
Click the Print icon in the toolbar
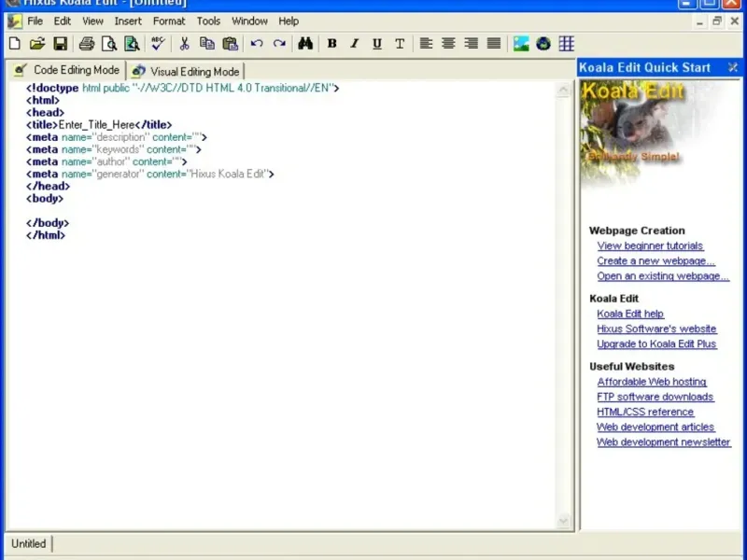[87, 43]
